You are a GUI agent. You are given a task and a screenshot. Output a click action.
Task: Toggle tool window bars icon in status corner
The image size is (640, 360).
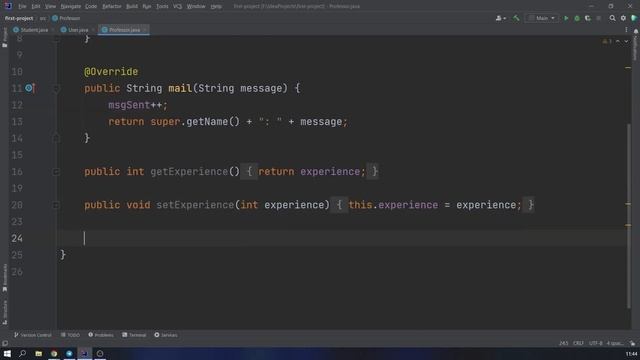(x=5, y=343)
